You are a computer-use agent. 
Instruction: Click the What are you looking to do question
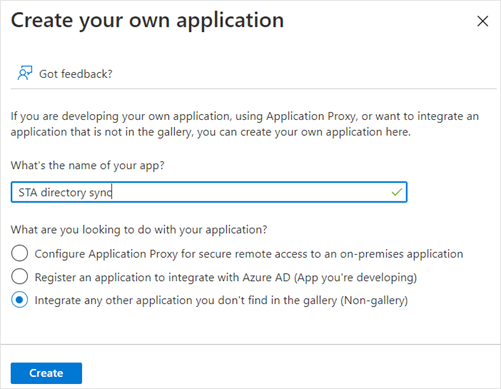click(139, 230)
